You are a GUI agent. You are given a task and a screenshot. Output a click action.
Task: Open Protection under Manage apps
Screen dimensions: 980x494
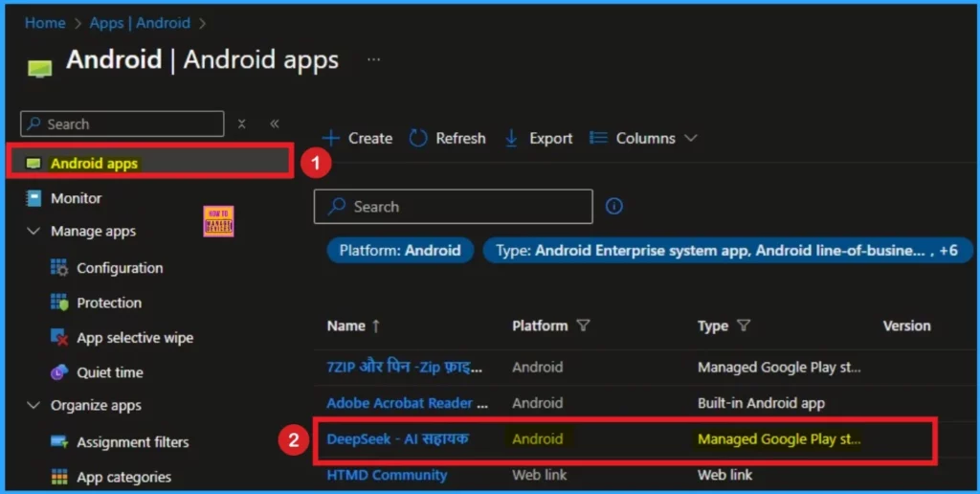pos(109,303)
